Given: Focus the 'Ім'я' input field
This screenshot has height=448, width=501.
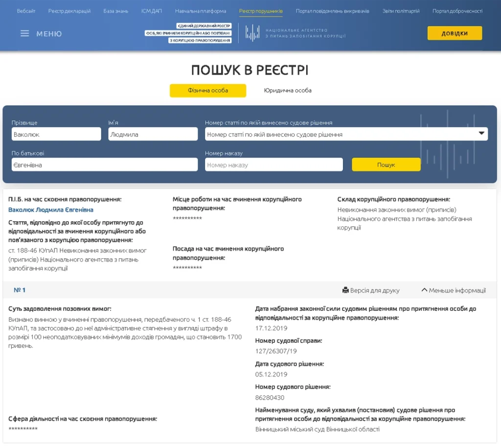Looking at the screenshot, I should [x=153, y=134].
